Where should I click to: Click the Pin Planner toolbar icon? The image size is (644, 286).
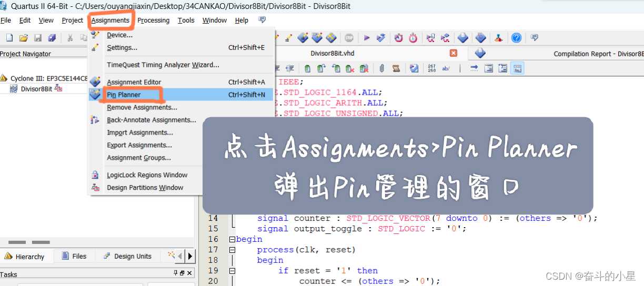tap(317, 38)
